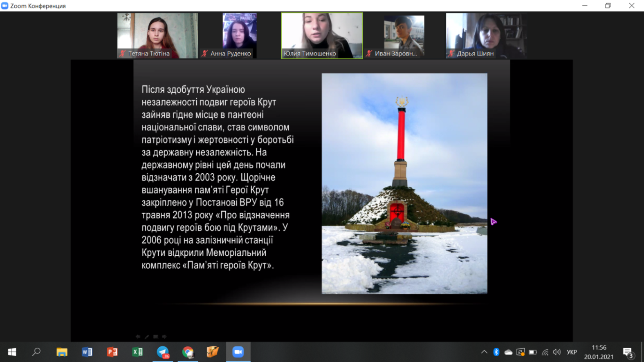Click the slideshow previous-slide arrow
This screenshot has height=362, width=644.
point(138,337)
